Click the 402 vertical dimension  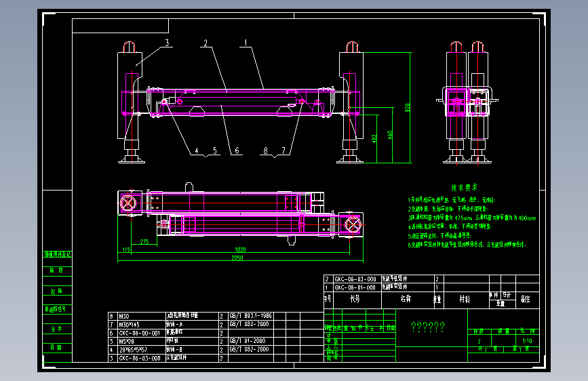point(374,139)
